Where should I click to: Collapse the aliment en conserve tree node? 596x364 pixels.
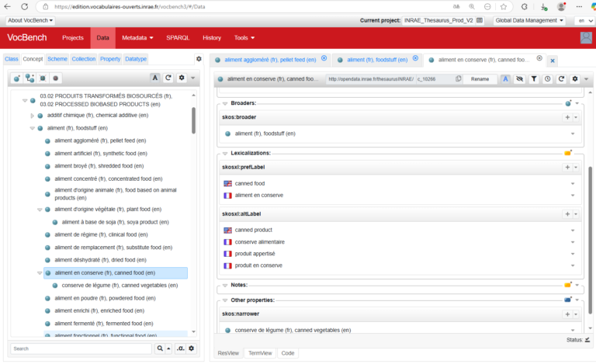[x=40, y=273]
